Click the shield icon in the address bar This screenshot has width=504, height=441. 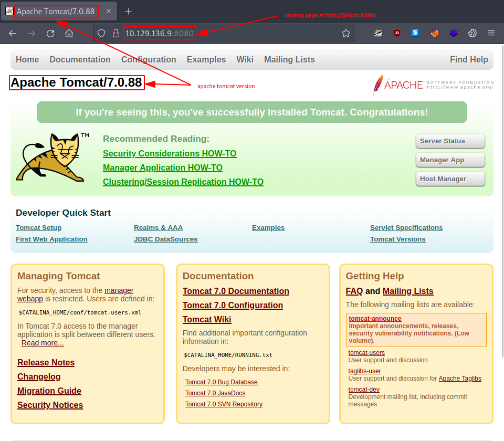click(x=100, y=33)
